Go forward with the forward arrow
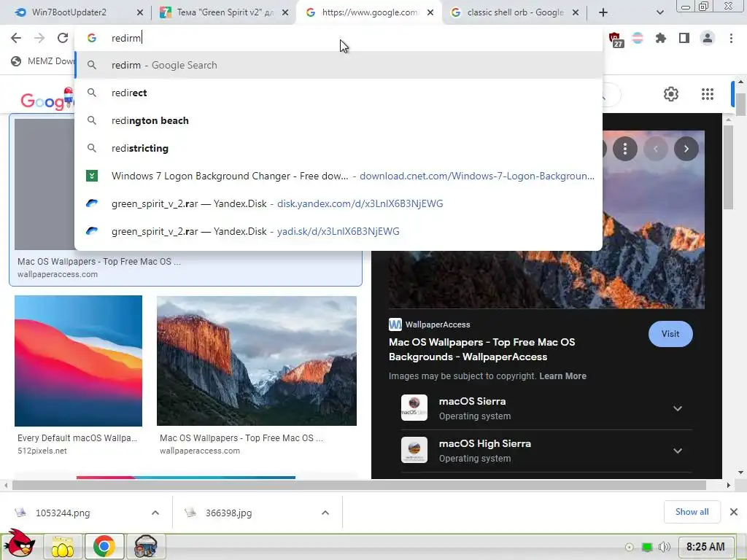 [x=39, y=38]
